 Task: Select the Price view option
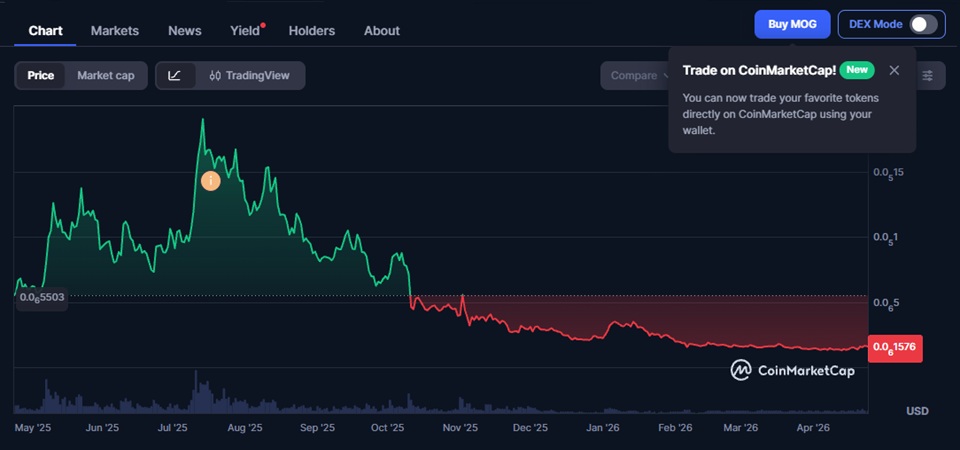40,75
